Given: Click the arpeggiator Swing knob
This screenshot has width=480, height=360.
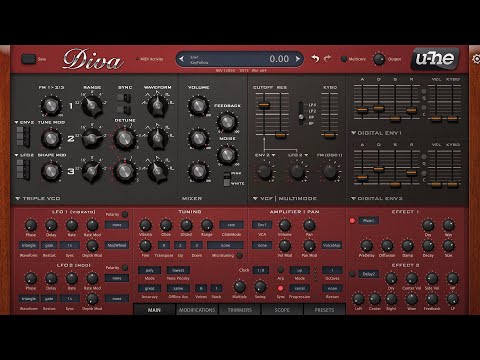Looking at the screenshot, I should point(260,286).
